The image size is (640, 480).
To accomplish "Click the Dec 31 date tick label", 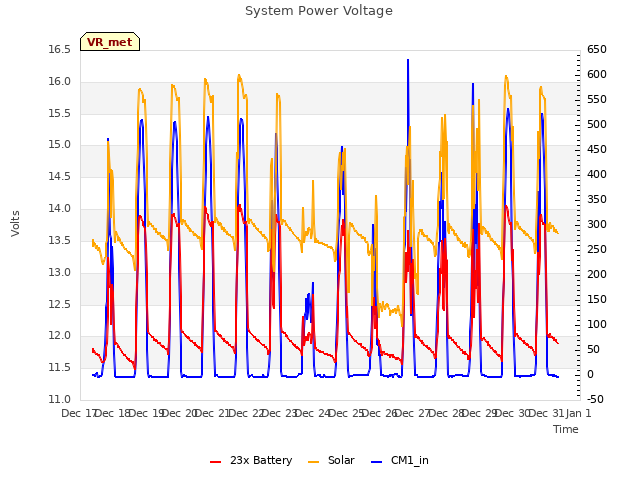I will pyautogui.click(x=546, y=413).
